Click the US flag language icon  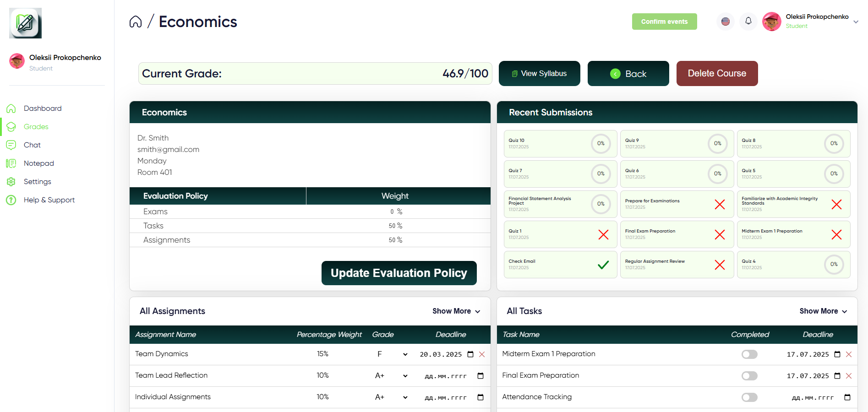click(x=725, y=21)
